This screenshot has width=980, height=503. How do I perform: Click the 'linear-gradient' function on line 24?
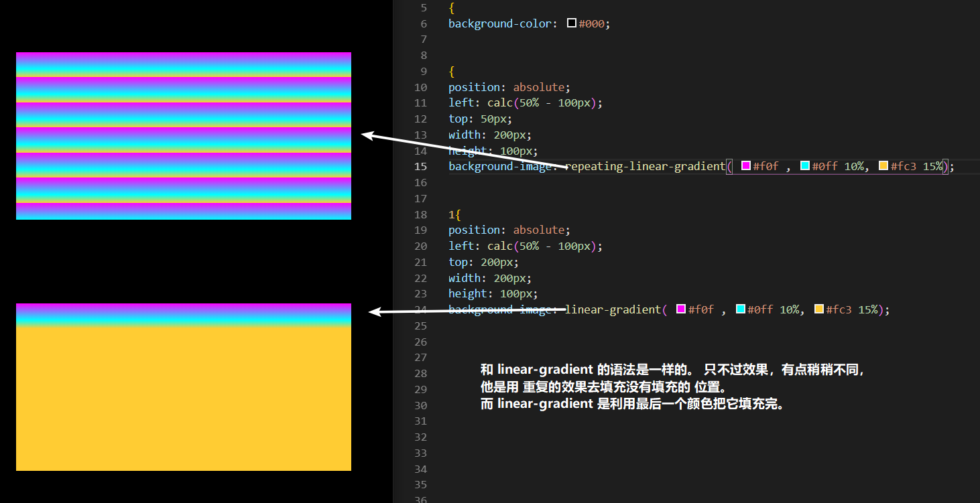(x=613, y=309)
